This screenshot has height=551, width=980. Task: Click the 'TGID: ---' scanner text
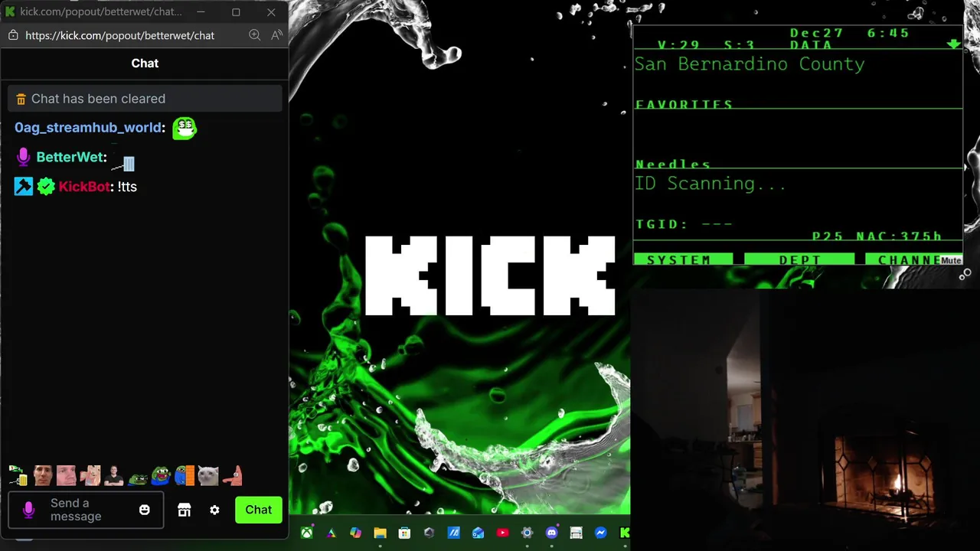click(684, 224)
